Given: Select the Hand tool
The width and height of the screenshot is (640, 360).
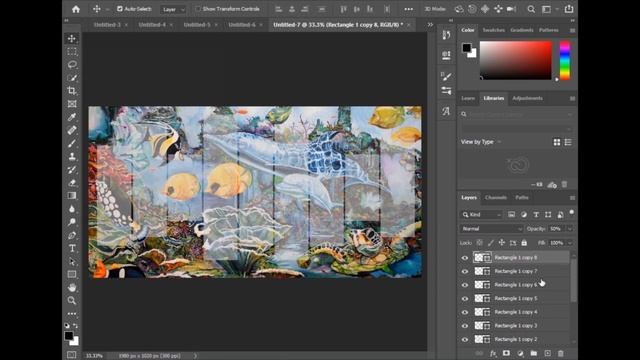Looking at the screenshot, I should click(72, 287).
